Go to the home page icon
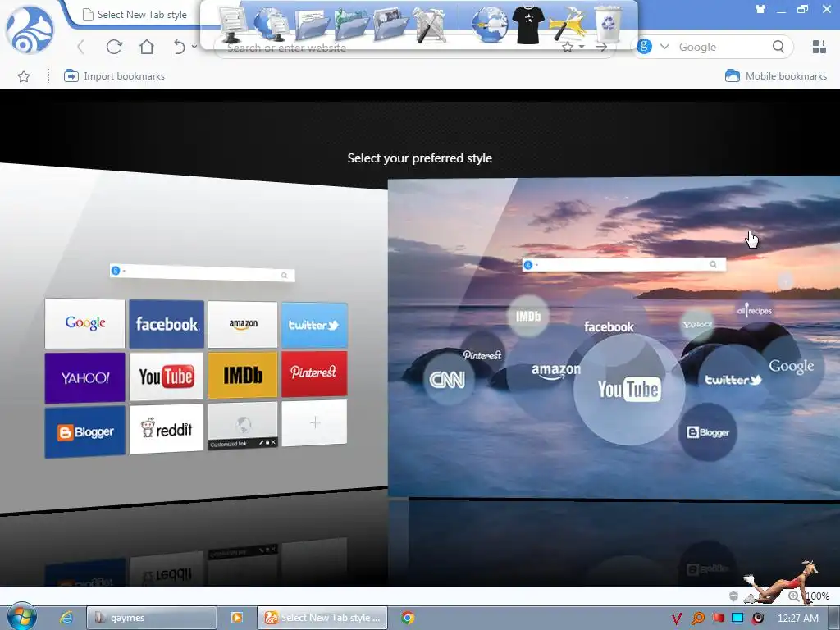Screen dimensions: 840x630 (146, 47)
